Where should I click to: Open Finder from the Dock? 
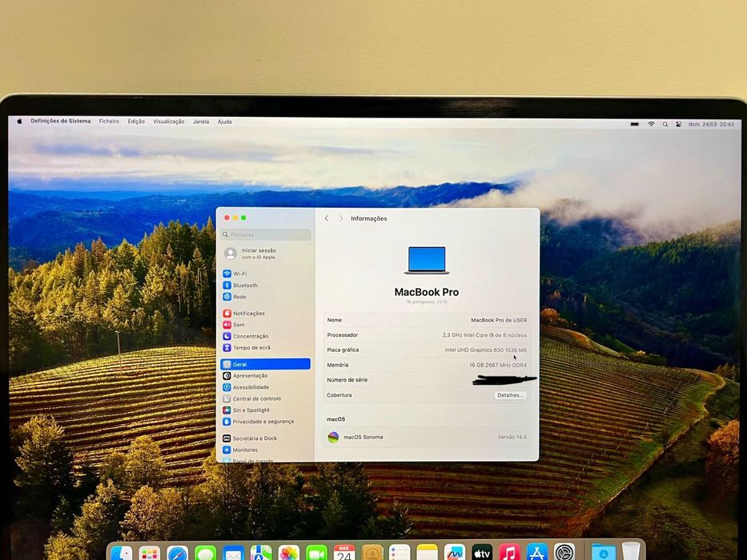[122, 554]
